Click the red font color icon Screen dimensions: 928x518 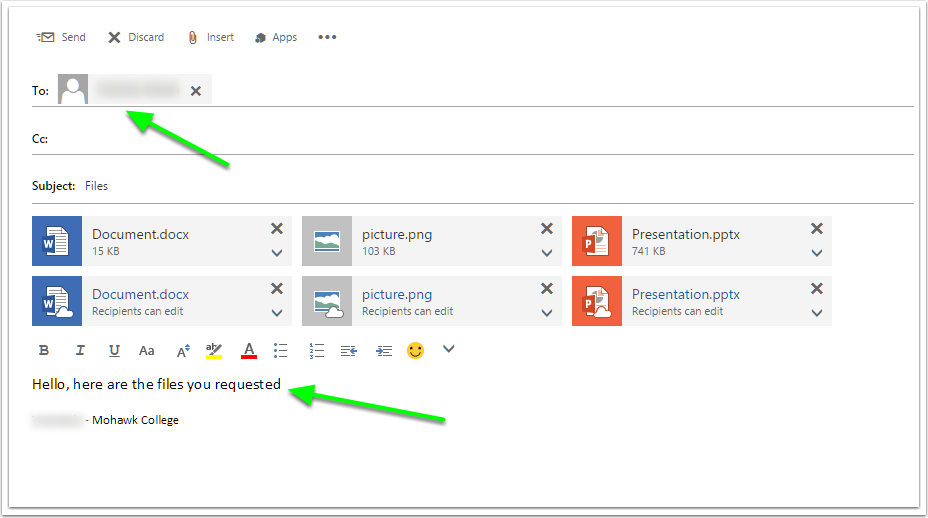point(249,350)
